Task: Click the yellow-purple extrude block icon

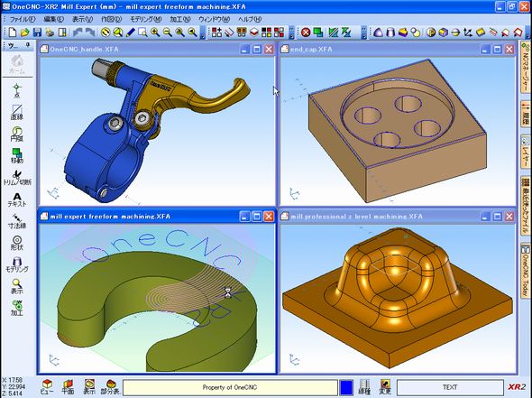Action: point(403,32)
